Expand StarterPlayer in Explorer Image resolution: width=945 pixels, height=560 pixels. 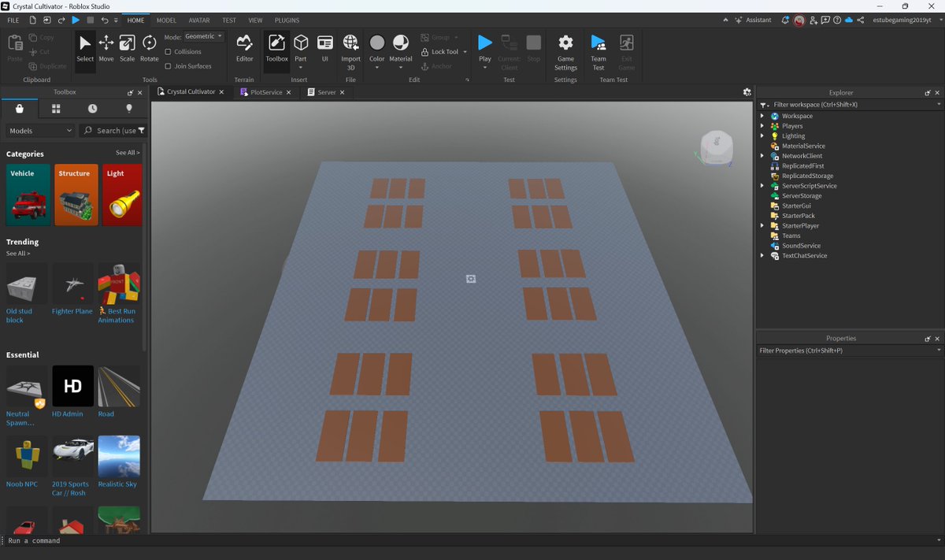762,225
